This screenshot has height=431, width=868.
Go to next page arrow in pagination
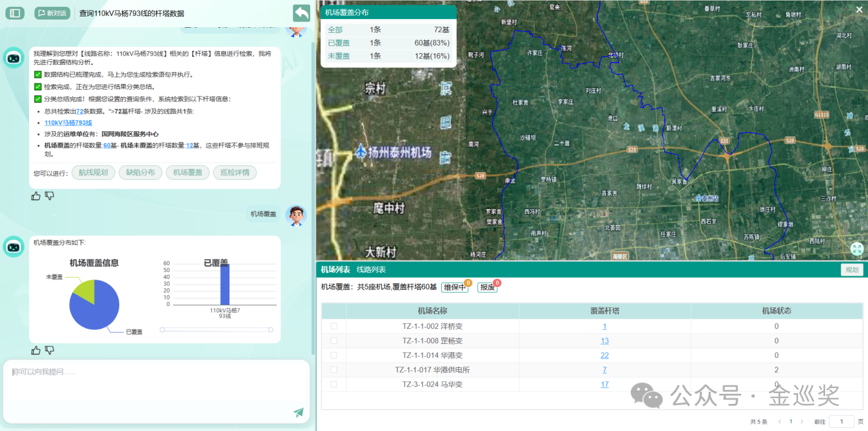point(802,422)
